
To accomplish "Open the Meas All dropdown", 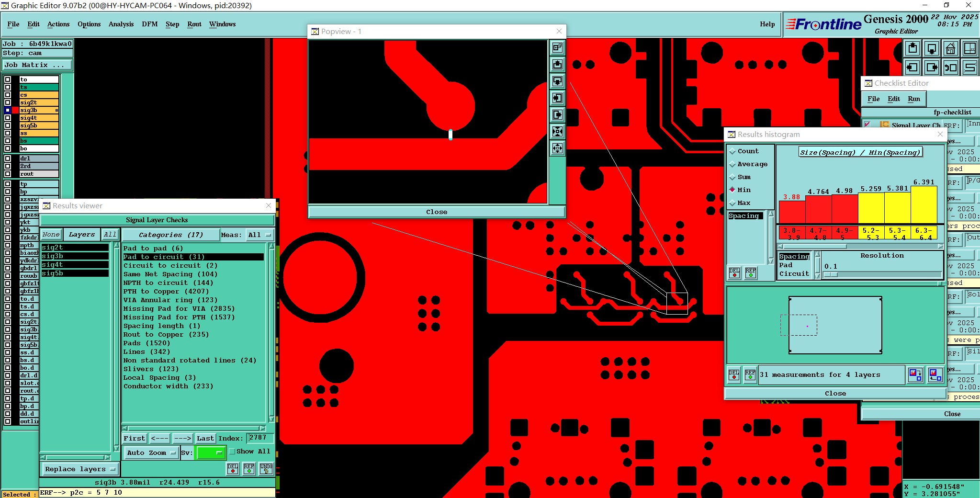I will coord(259,235).
